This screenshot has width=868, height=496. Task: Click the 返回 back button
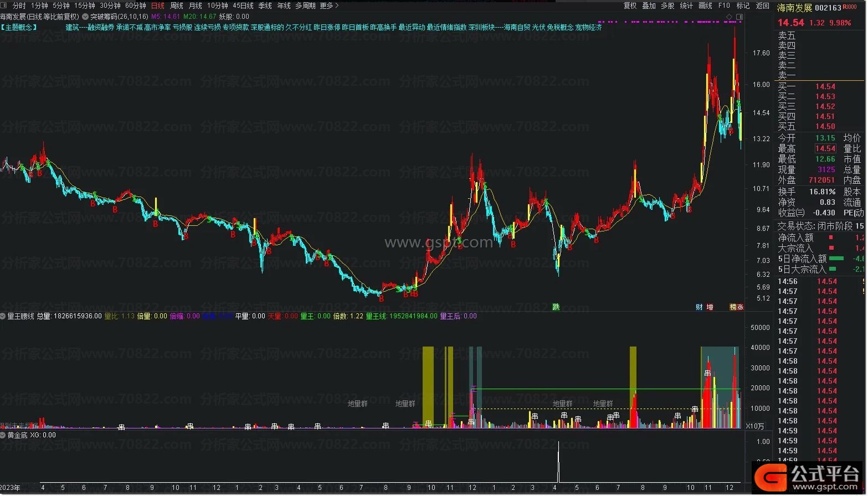[763, 6]
